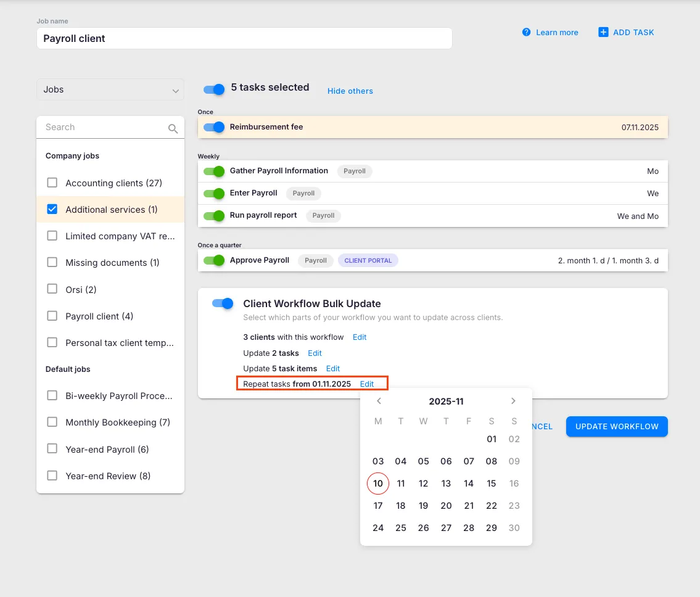This screenshot has width=700, height=597.
Task: Uncheck the Additional services checkbox
Action: (x=52, y=210)
